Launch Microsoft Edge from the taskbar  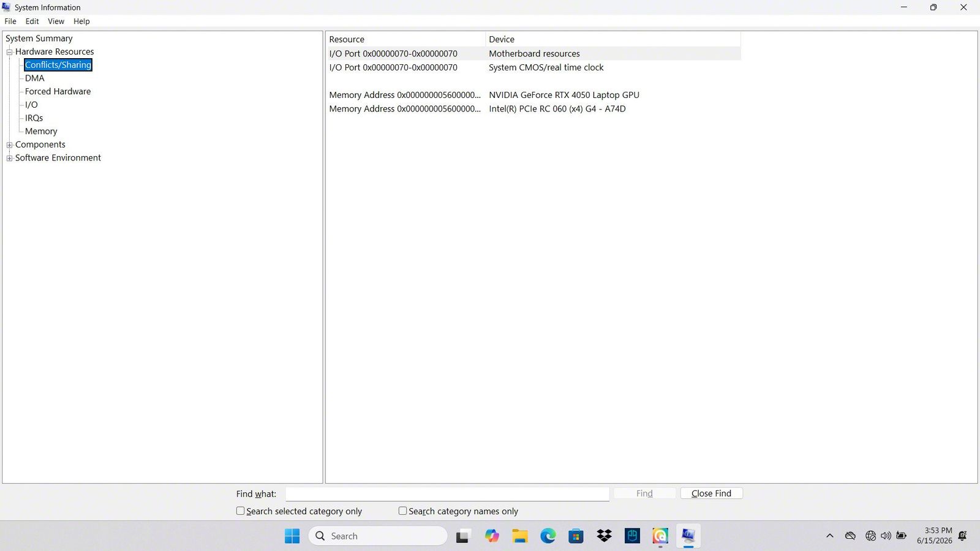(548, 536)
